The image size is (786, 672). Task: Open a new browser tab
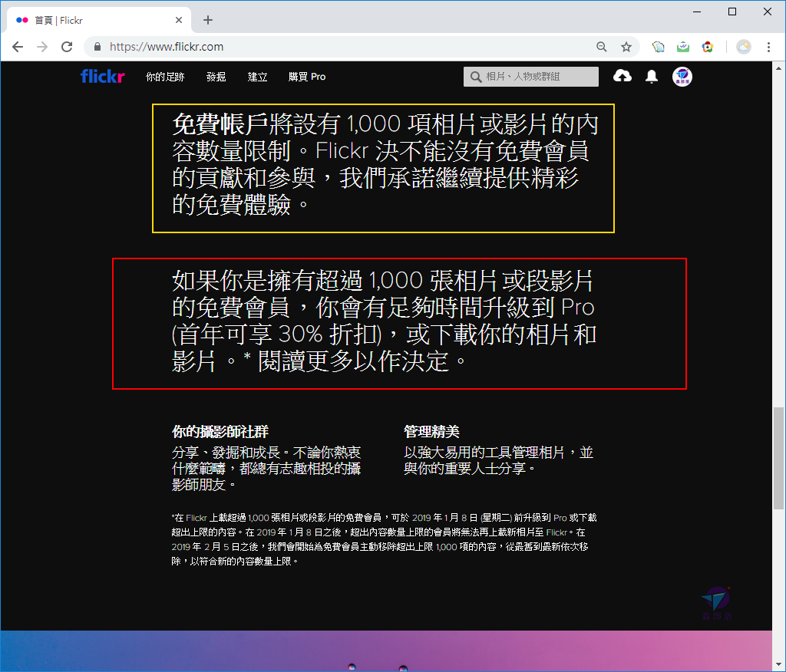click(208, 20)
